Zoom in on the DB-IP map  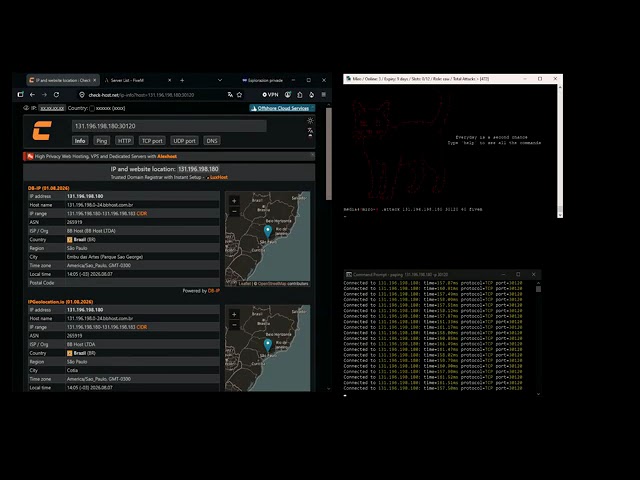[234, 201]
